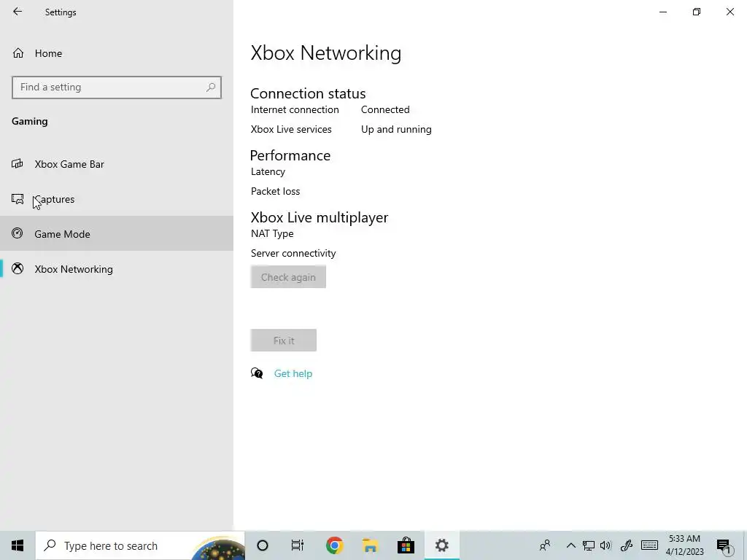Click the magnifier icon in search box
747x560 pixels.
pyautogui.click(x=211, y=87)
